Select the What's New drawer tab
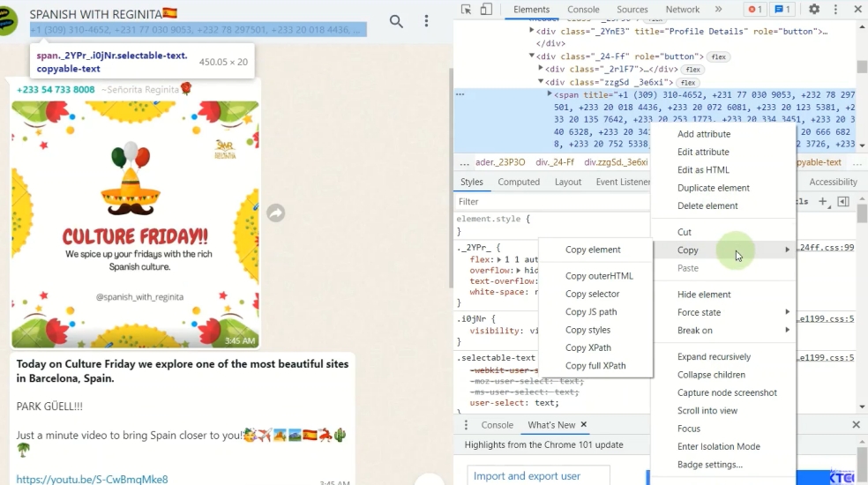The height and width of the screenshot is (485, 868). click(551, 425)
